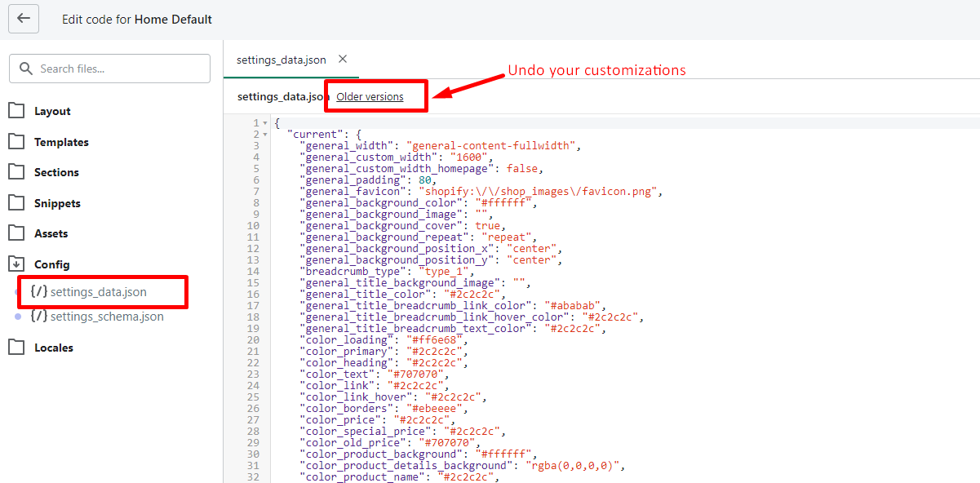Open settings_data.json in the sidebar
Viewport: 980px width, 483px height.
pos(99,291)
